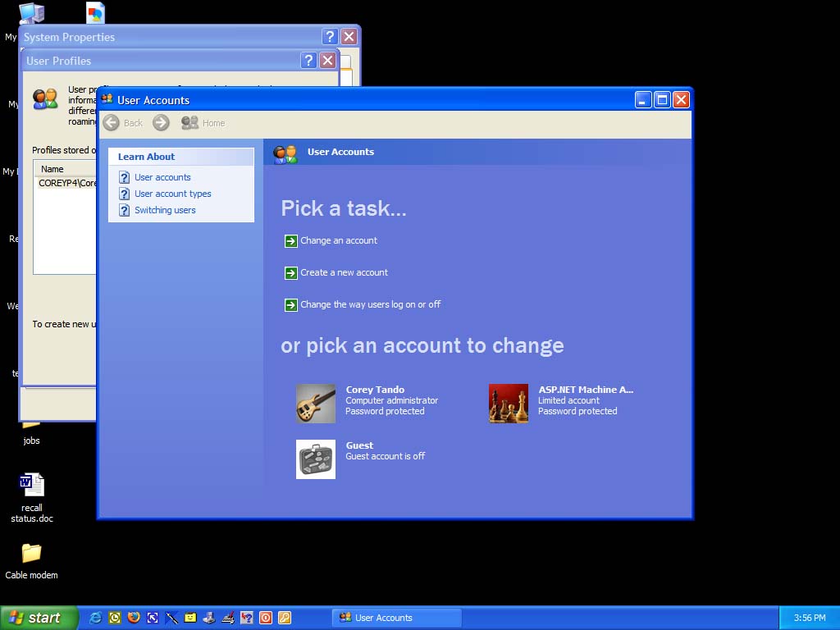This screenshot has height=630, width=840.
Task: Select the recall status.doc desktop file
Action: (x=32, y=497)
